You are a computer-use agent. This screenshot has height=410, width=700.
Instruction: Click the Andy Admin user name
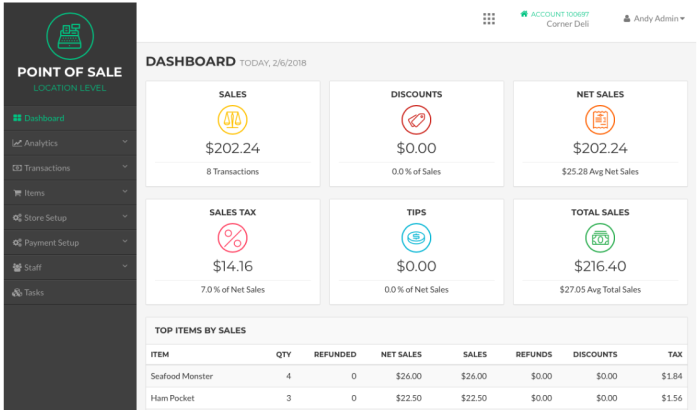tap(656, 19)
